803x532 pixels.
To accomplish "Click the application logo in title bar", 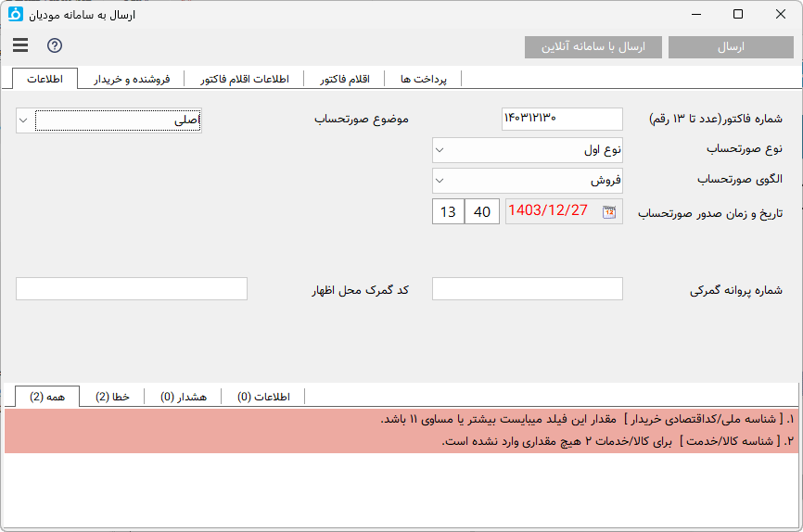I will tap(16, 14).
